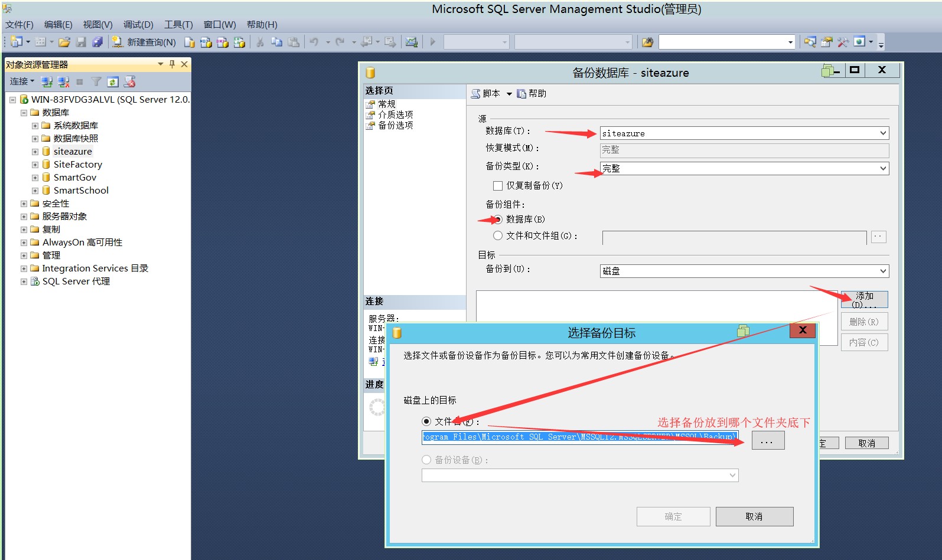
Task: Pin the Object Explorer panel
Action: 172,64
